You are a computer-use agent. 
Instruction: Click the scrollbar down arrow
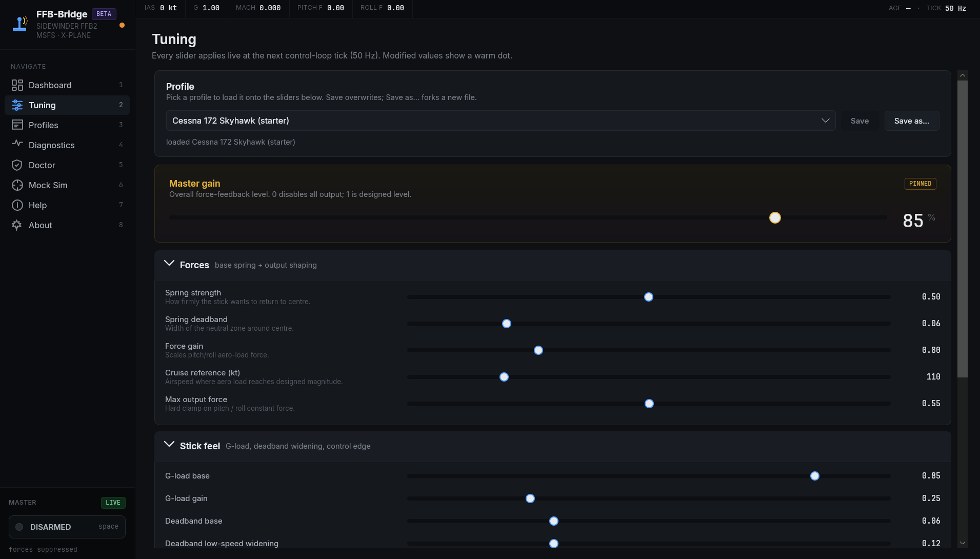(x=963, y=543)
